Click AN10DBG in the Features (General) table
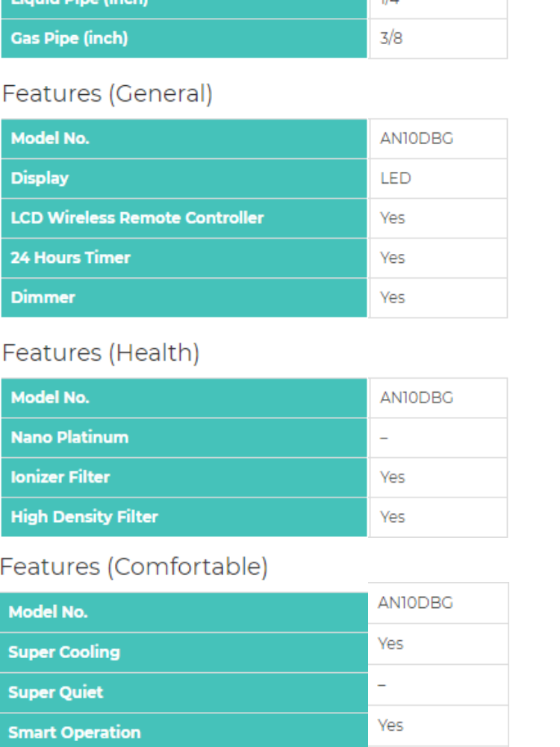 click(416, 139)
